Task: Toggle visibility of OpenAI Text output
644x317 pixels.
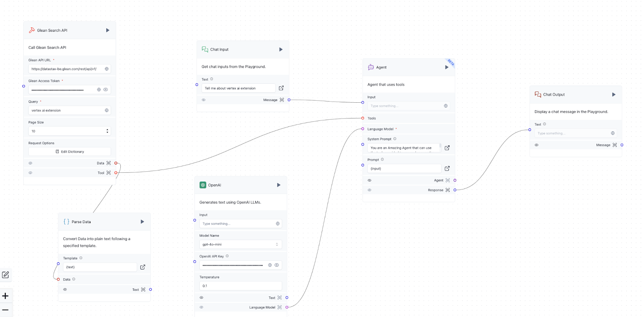Action: tap(202, 298)
